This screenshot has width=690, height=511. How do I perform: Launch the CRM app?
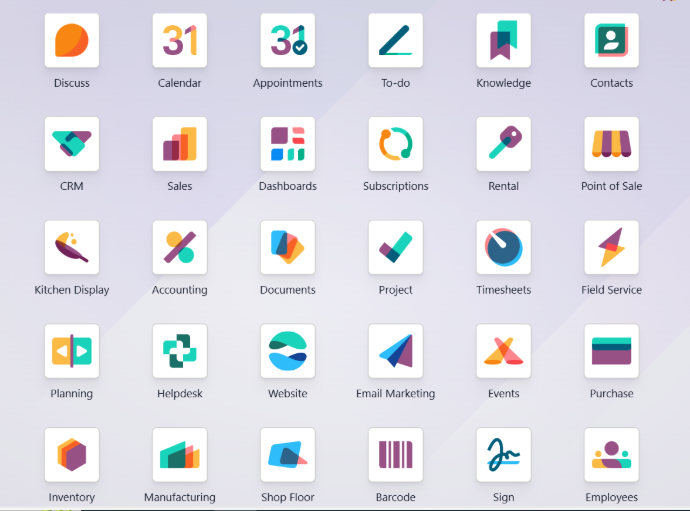click(x=72, y=144)
